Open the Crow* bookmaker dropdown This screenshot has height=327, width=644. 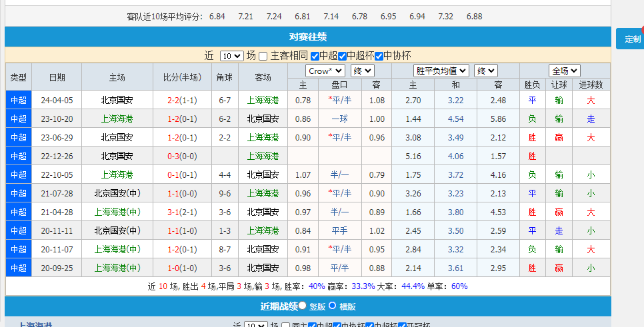[325, 71]
